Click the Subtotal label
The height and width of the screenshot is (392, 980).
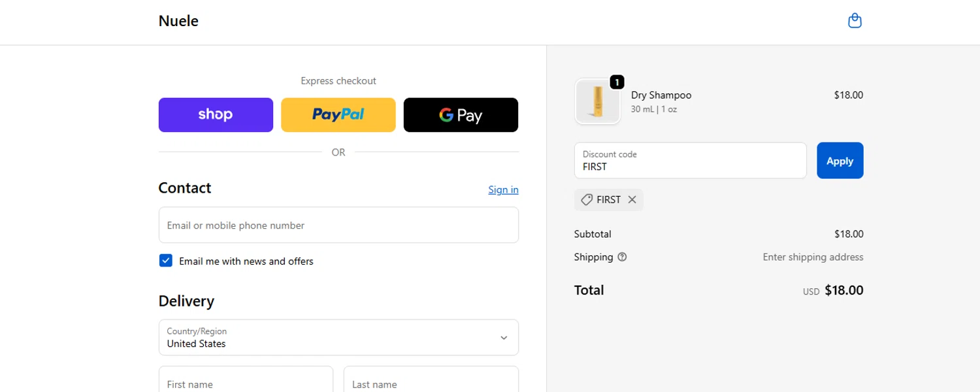pyautogui.click(x=593, y=234)
